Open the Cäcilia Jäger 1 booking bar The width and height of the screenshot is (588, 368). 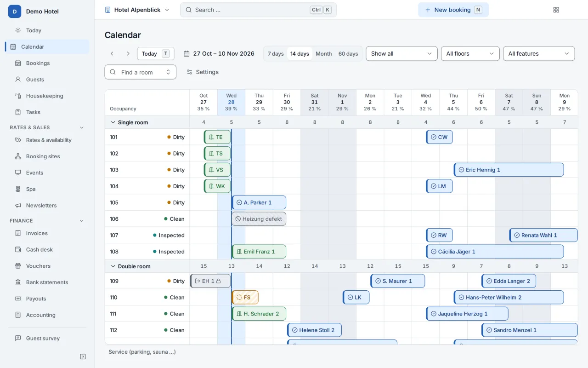point(495,252)
